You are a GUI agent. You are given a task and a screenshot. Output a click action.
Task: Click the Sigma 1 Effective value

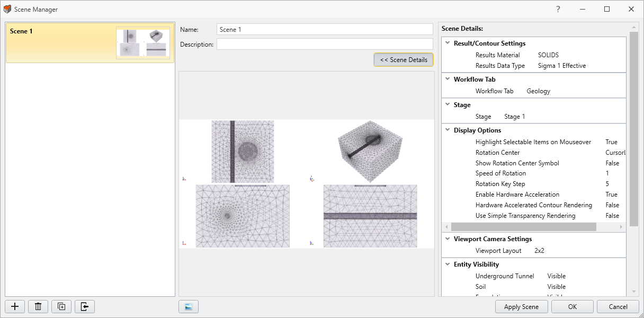point(562,66)
